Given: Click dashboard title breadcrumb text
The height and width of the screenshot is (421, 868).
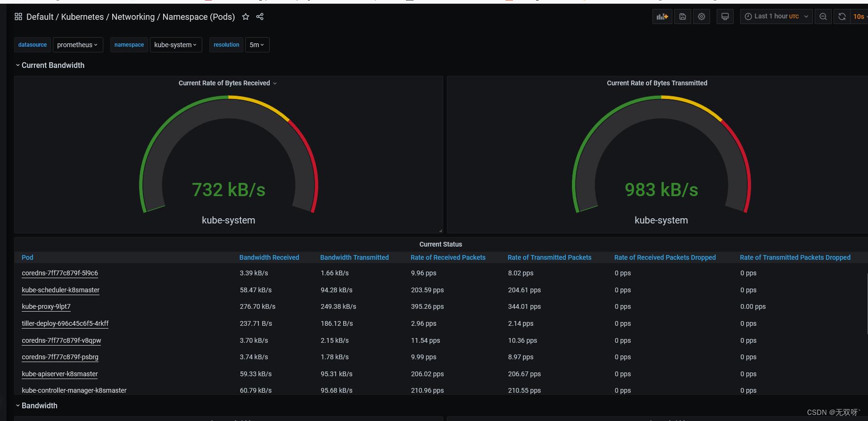Looking at the screenshot, I should 131,17.
